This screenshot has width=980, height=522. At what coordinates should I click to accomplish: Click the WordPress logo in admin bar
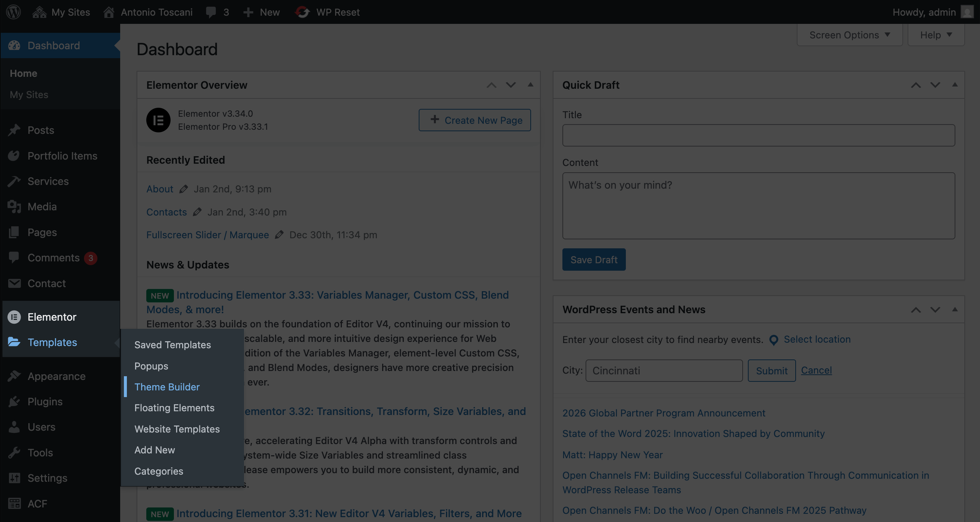[x=13, y=12]
